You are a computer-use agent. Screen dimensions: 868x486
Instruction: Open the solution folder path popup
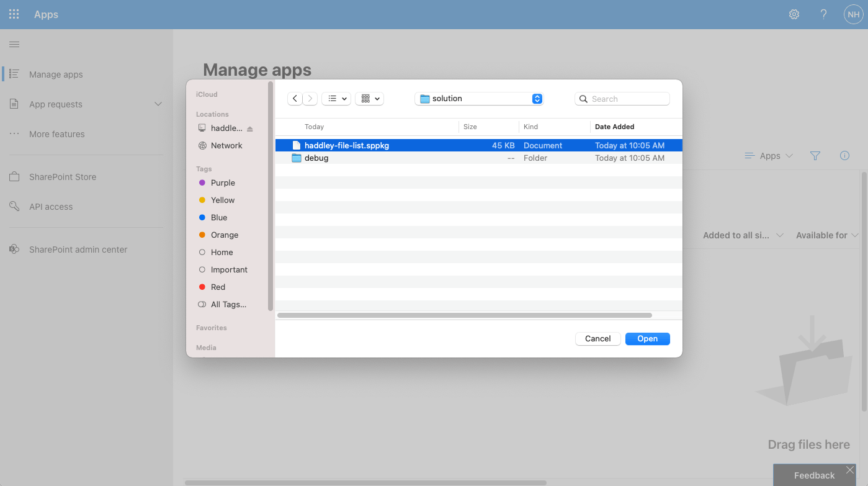click(x=479, y=99)
